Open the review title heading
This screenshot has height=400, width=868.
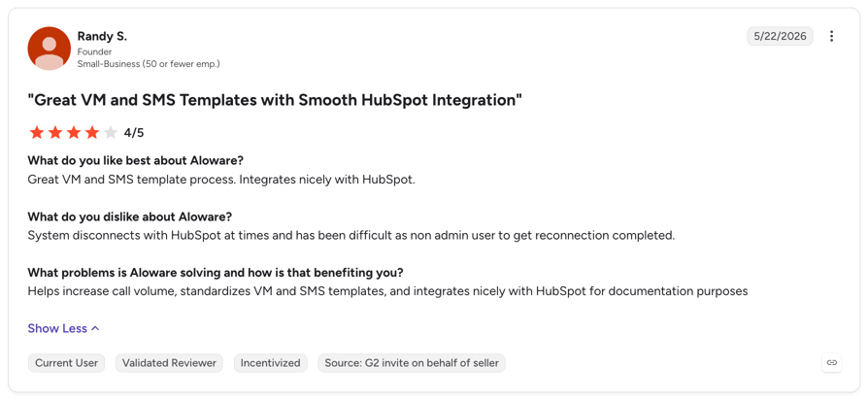pos(275,101)
